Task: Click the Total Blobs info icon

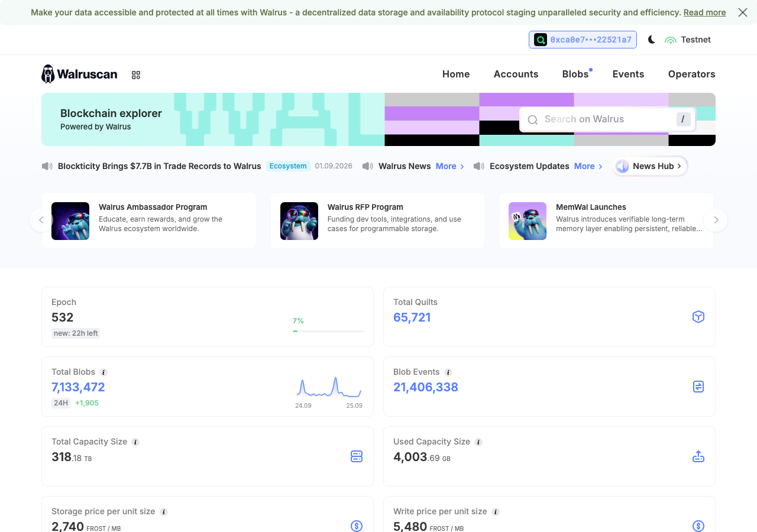Action: [103, 372]
